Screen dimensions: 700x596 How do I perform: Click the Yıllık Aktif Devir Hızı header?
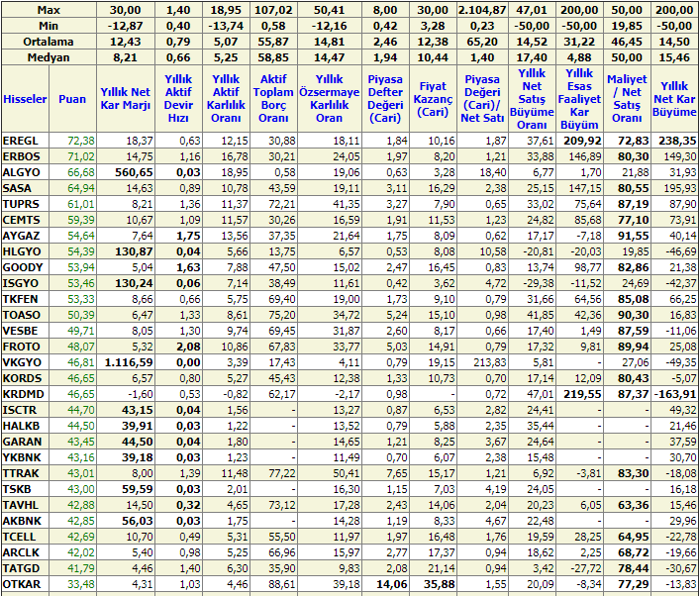pyautogui.click(x=178, y=99)
